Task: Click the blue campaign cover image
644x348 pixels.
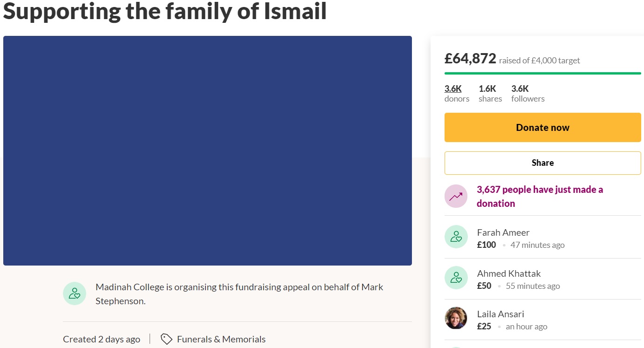Action: point(207,150)
